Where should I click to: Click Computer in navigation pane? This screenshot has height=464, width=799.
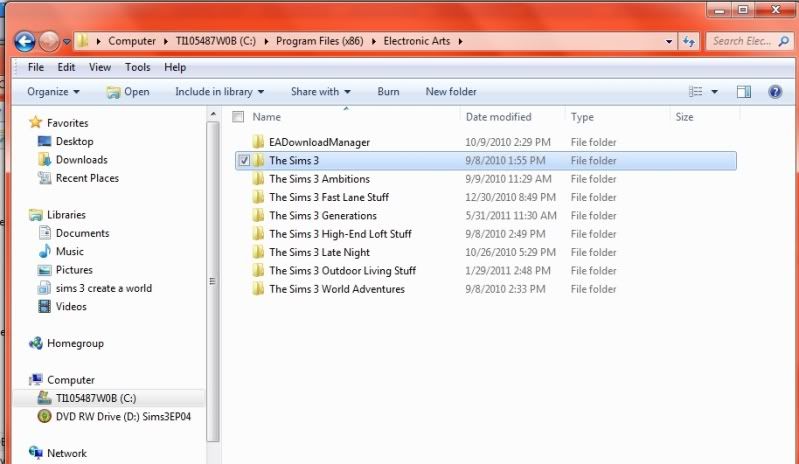point(71,380)
